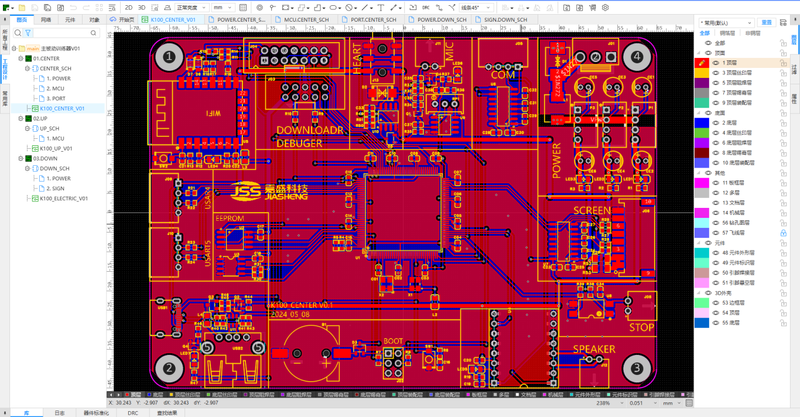Click the red 1 顶层 color swatch
Screen dimensions: 800x417
tap(702, 63)
